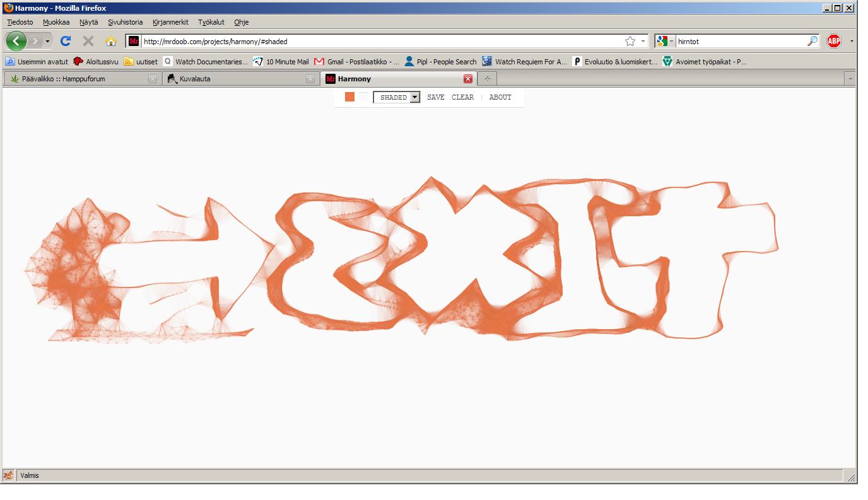Bookmark the page with the star icon

click(x=630, y=42)
